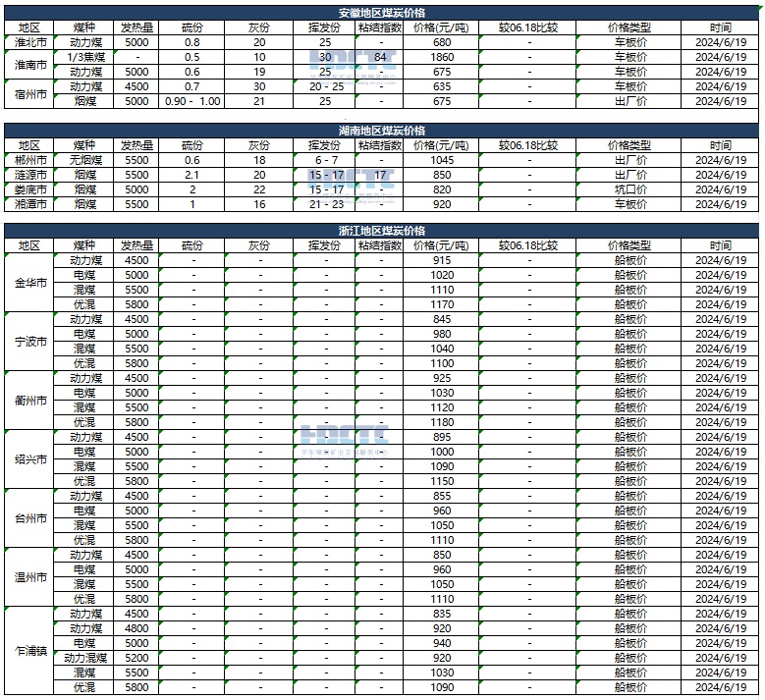765x700 pixels.
Task: Click the 1/3焦煤 coal type cell
Action: tap(83, 57)
